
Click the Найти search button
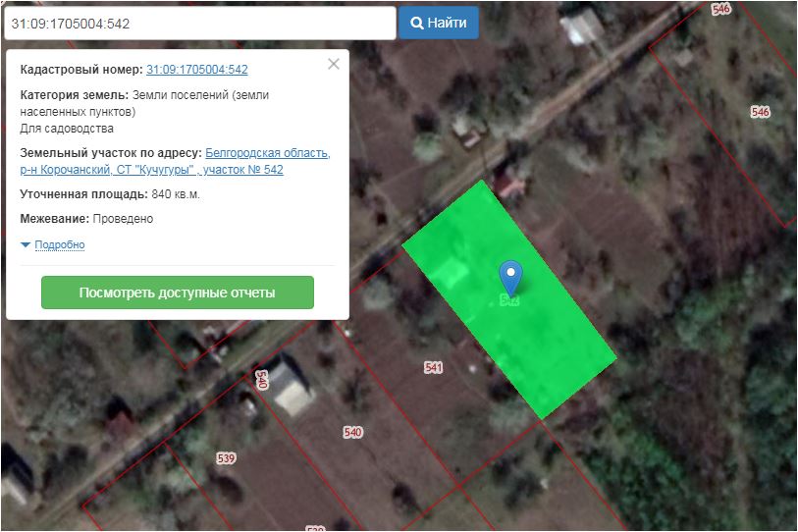438,23
